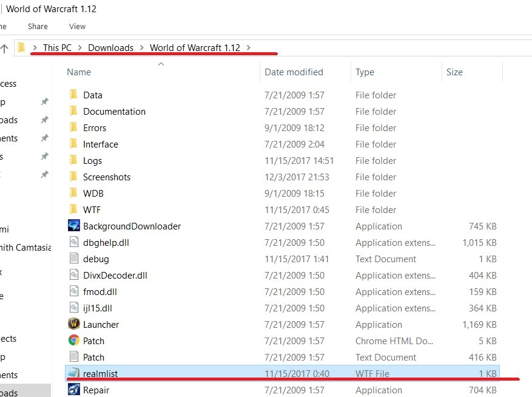Click the debug text document icon
This screenshot has height=397, width=532.
click(x=73, y=258)
